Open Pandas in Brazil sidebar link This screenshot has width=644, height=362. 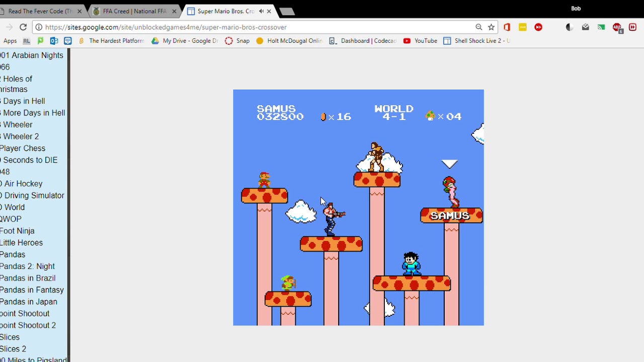coord(28,278)
